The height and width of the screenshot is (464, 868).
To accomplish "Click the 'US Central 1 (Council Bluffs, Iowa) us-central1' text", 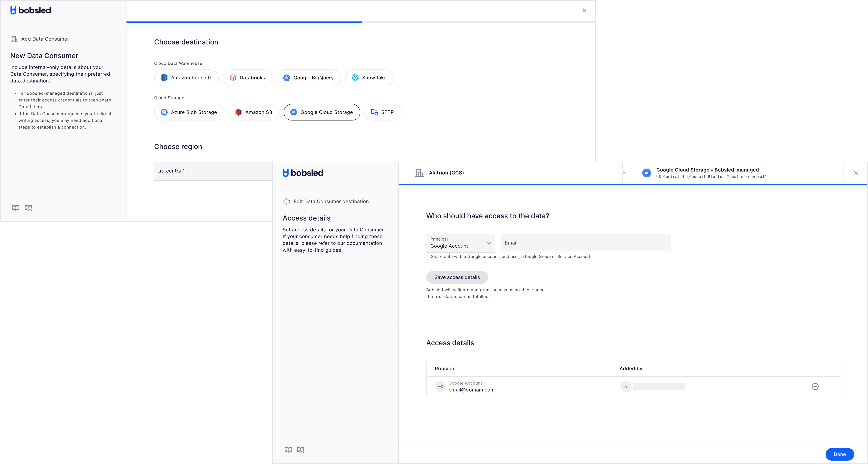I will click(x=711, y=177).
